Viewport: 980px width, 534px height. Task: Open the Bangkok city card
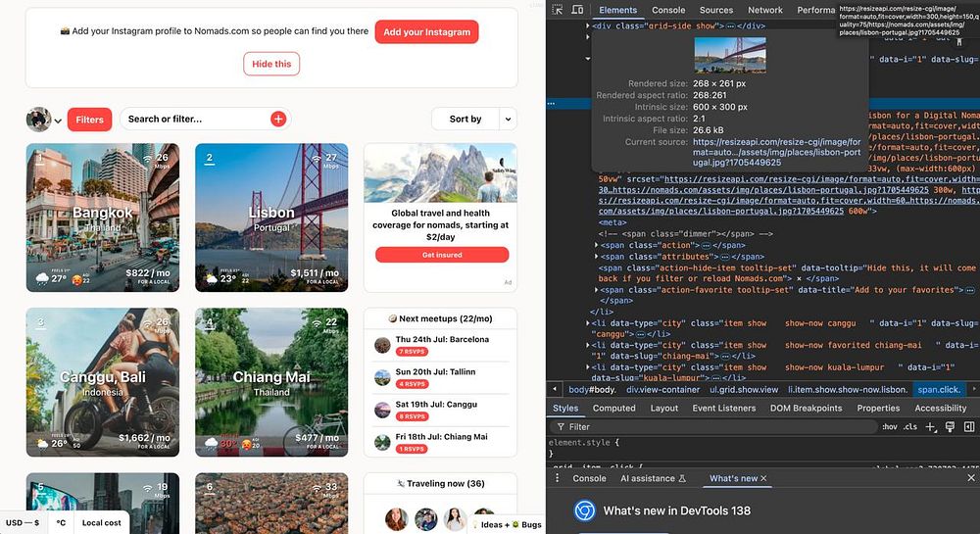click(103, 218)
